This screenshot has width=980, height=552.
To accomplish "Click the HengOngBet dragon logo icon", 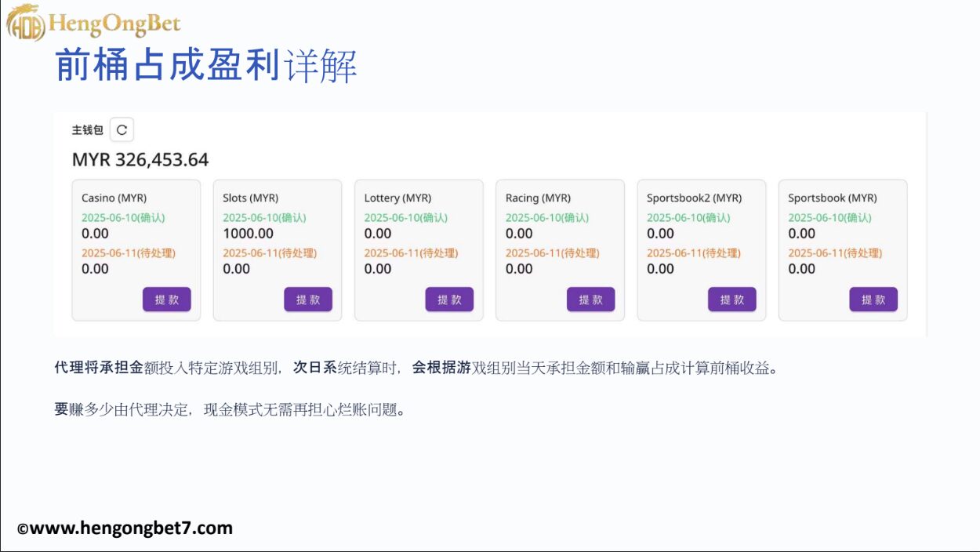I will (24, 22).
